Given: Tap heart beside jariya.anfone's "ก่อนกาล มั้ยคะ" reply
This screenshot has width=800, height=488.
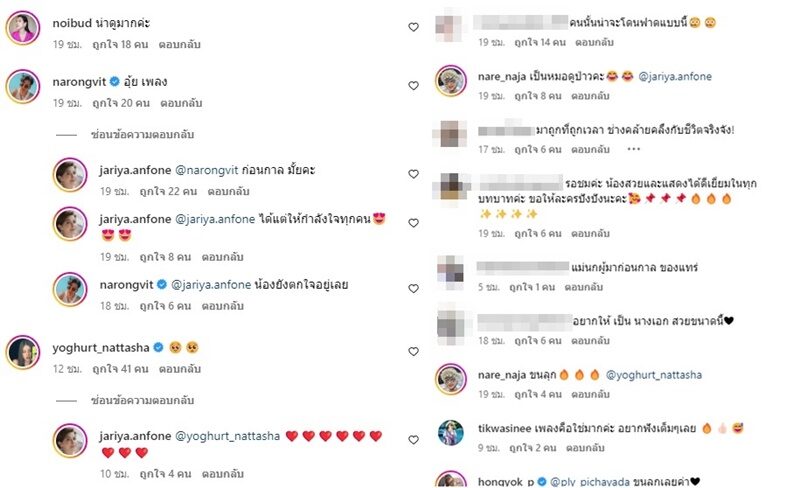Looking at the screenshot, I should pos(413,174).
